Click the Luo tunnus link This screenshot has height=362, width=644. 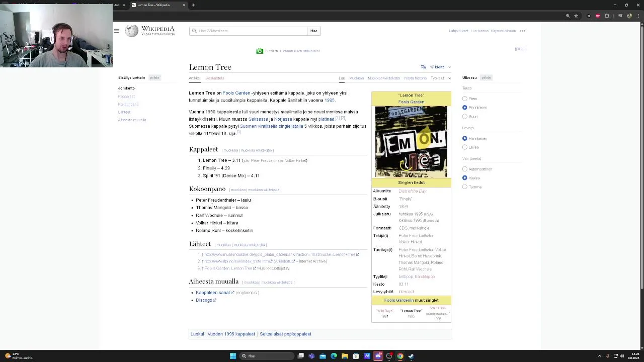coord(479,31)
